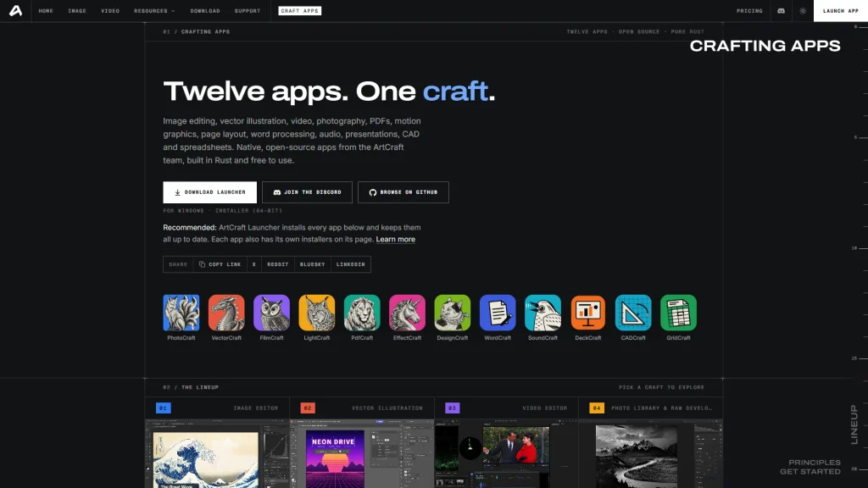Share the page on X

tap(254, 264)
